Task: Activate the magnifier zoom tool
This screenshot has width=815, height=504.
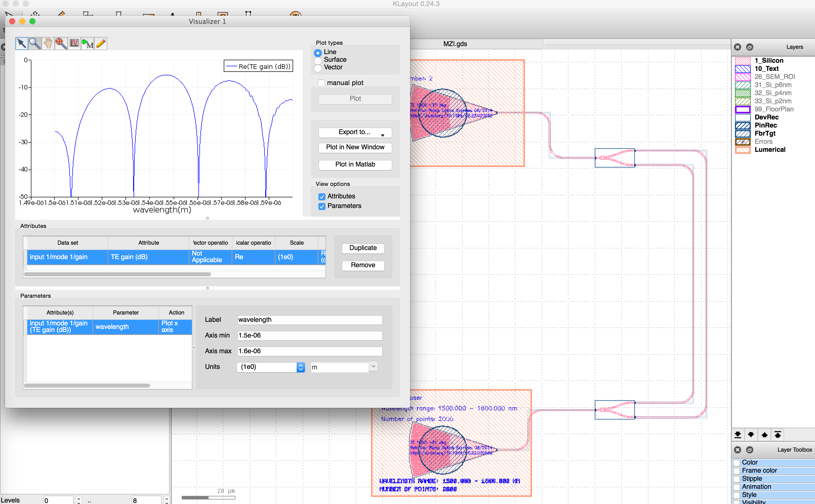Action: 35,43
